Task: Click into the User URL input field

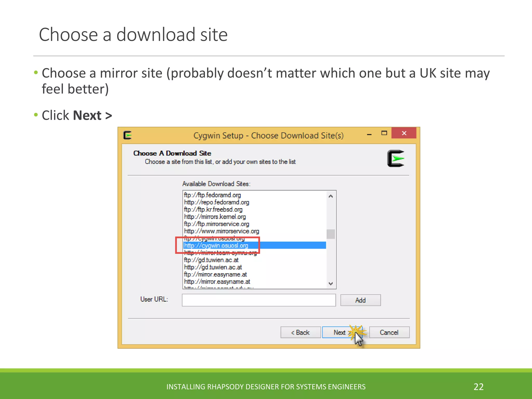Action: pos(259,300)
